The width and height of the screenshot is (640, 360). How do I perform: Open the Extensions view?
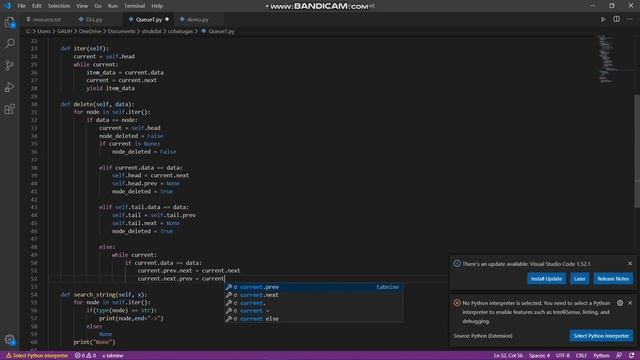(x=10, y=109)
